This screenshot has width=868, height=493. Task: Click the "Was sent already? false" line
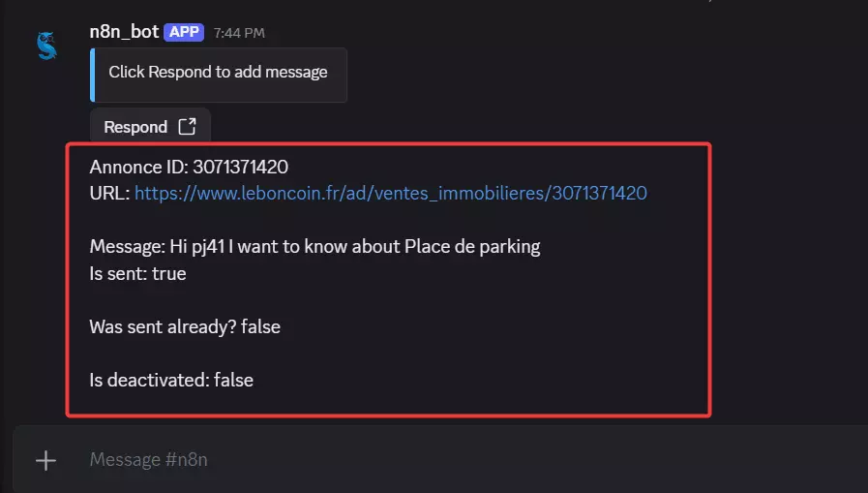pyautogui.click(x=185, y=326)
